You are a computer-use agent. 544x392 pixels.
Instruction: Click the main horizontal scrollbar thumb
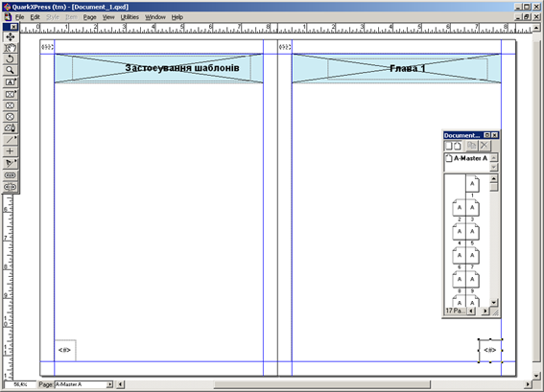pos(322,384)
